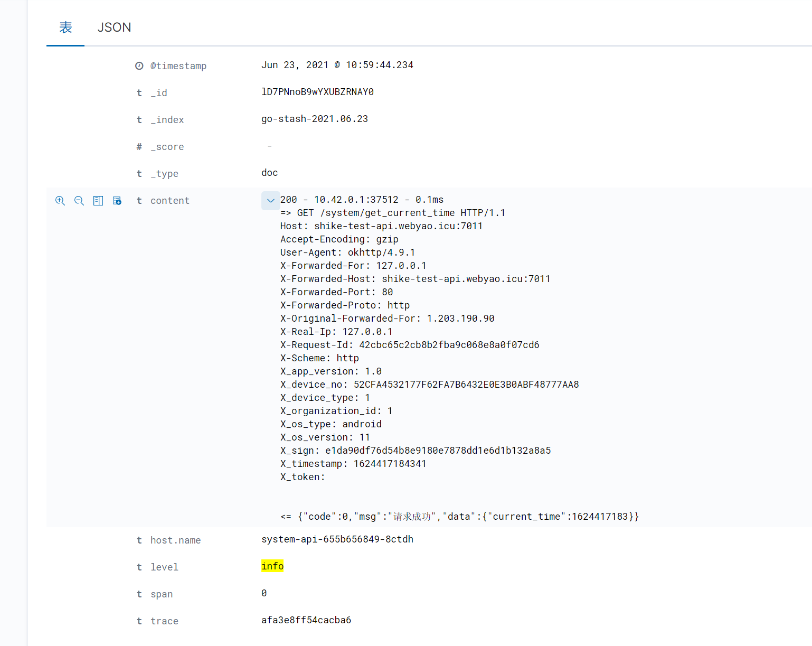812x646 pixels.
Task: Click the text type icon beside level
Action: point(139,567)
